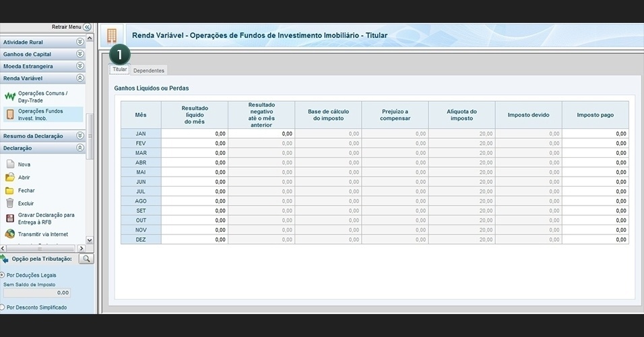Click the sidebar horizontal scroll left arrow

pos(3,248)
